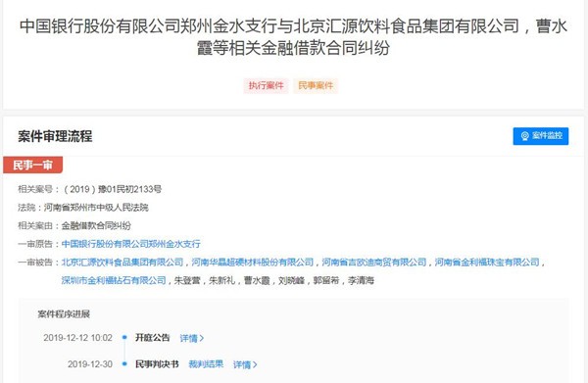Screen dimensions: 588x383
Task: Click chevron arrow next to 开庭公告 详情
Action: pos(202,338)
